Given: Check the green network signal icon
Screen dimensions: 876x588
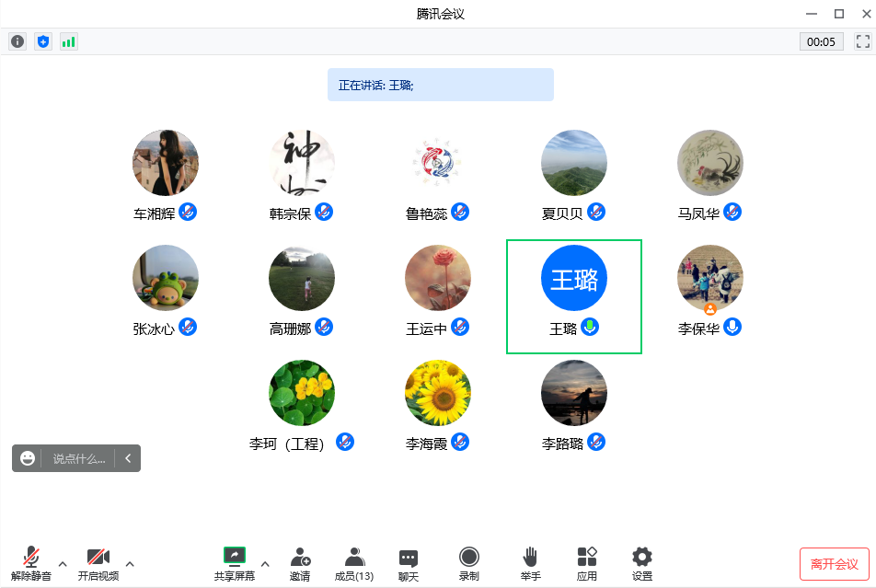Looking at the screenshot, I should (x=68, y=41).
